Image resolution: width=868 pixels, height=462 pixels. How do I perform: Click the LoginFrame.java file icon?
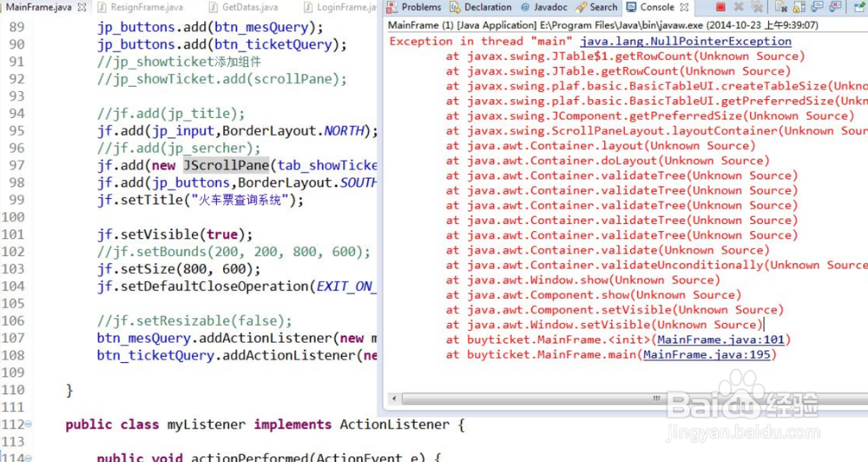point(308,7)
